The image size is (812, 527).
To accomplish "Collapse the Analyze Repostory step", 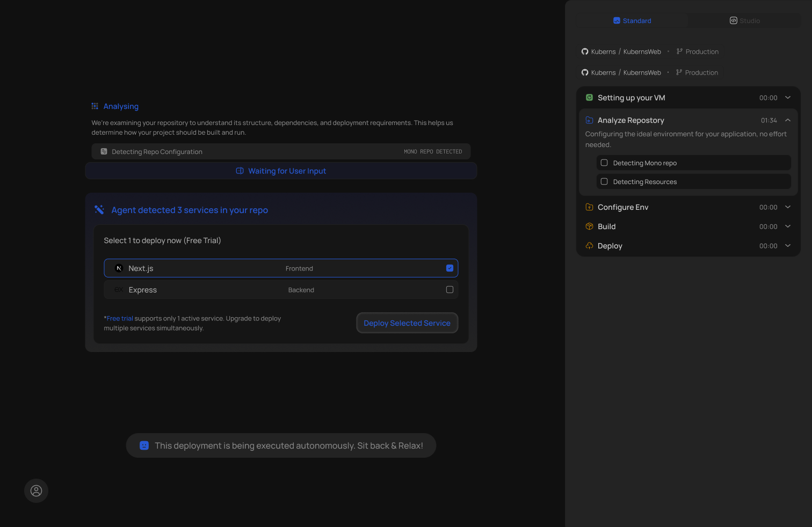I will click(788, 120).
